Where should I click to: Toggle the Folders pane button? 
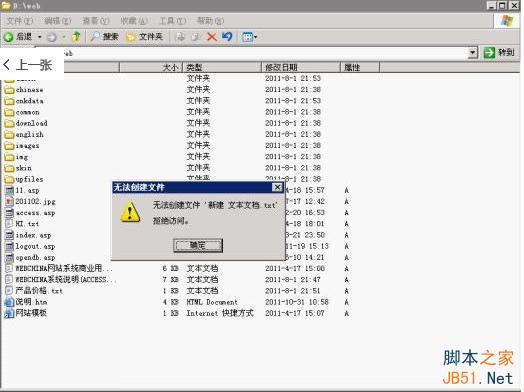[x=144, y=36]
